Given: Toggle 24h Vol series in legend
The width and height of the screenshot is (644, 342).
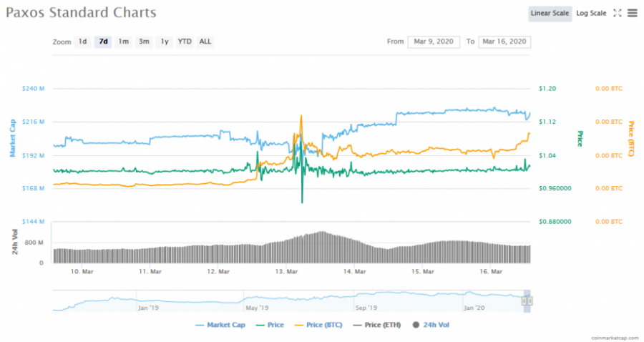Looking at the screenshot, I should click(431, 325).
